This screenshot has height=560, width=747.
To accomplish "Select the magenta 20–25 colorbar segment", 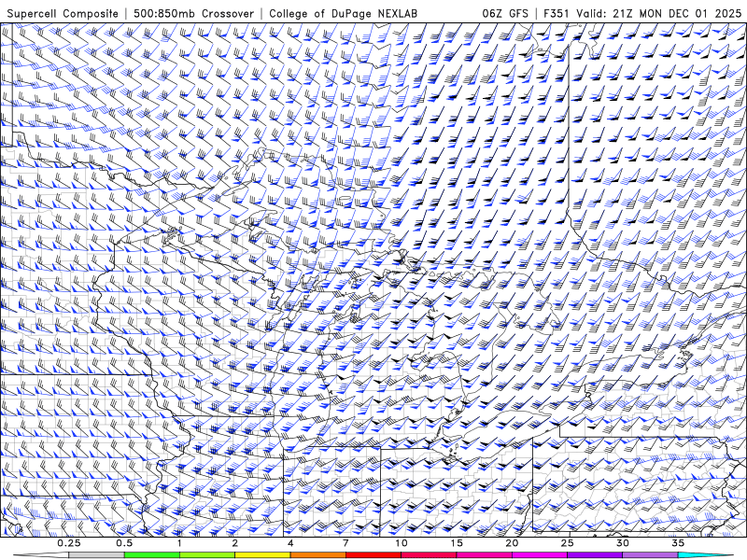I will [540, 555].
